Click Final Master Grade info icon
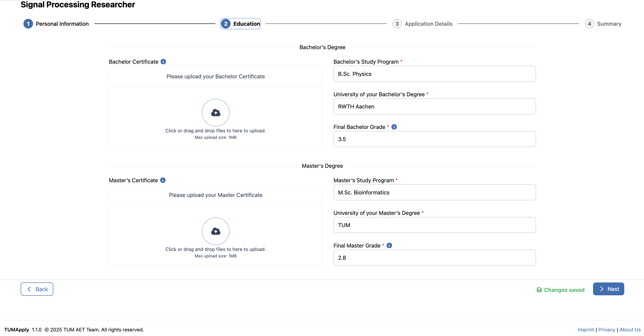 (389, 245)
